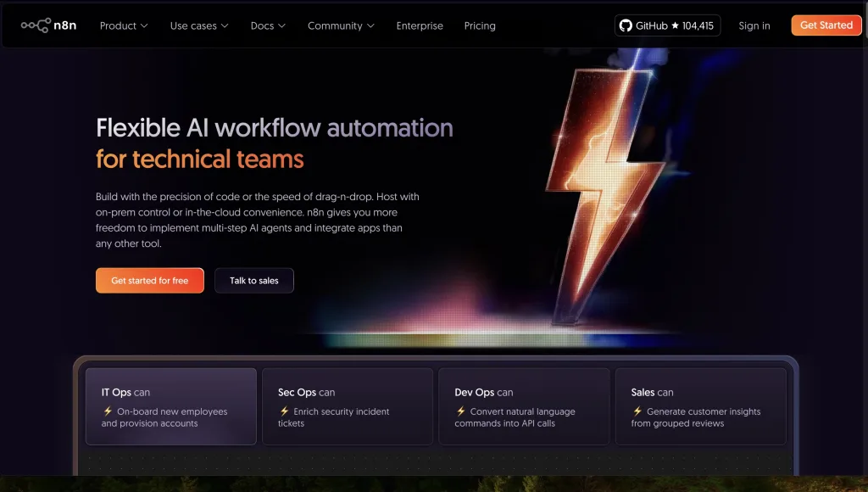Expand the Product chevron

(144, 26)
